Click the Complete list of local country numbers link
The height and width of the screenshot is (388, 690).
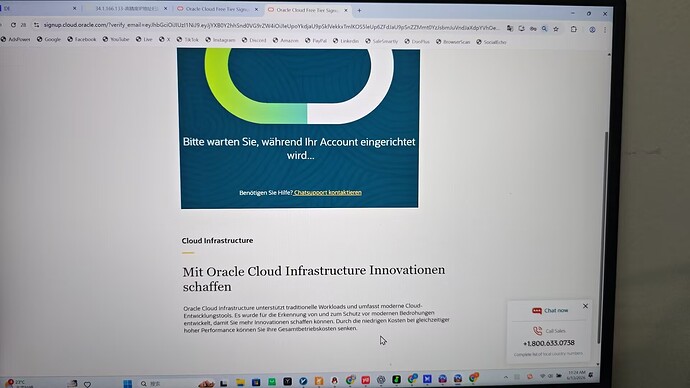pyautogui.click(x=548, y=354)
